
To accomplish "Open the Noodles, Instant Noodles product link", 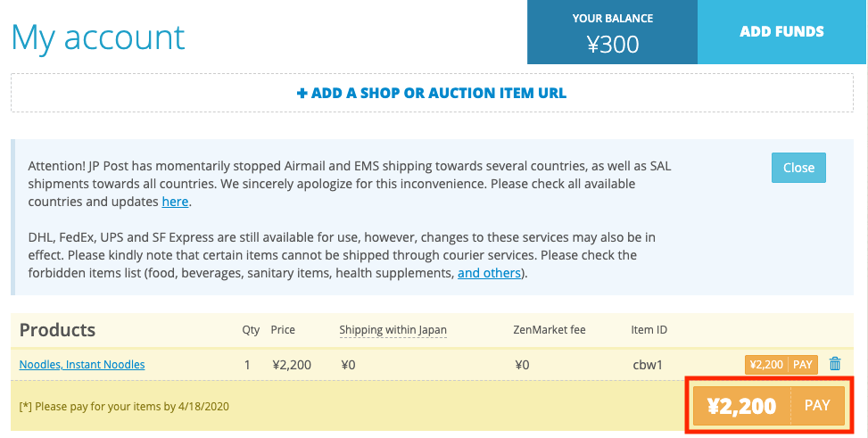I will tap(82, 364).
